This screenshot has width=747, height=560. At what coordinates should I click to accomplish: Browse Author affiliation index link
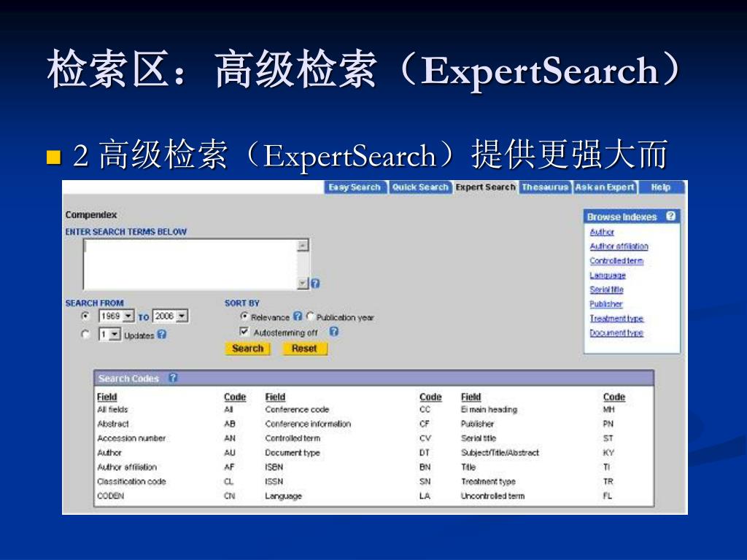pyautogui.click(x=619, y=246)
